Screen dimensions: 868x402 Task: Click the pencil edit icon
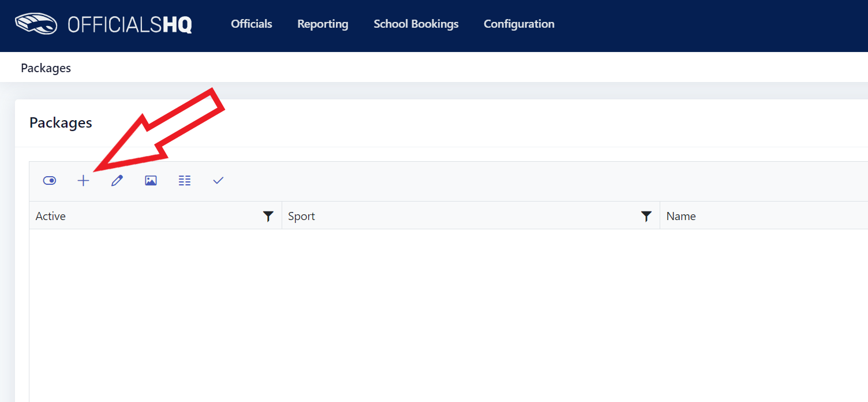(x=117, y=181)
